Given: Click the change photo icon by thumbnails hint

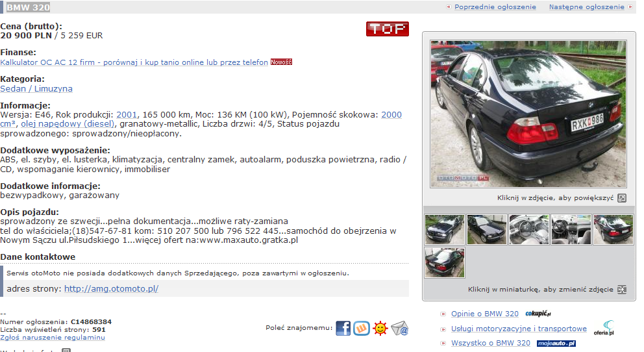Looking at the screenshot, I should coord(622,290).
